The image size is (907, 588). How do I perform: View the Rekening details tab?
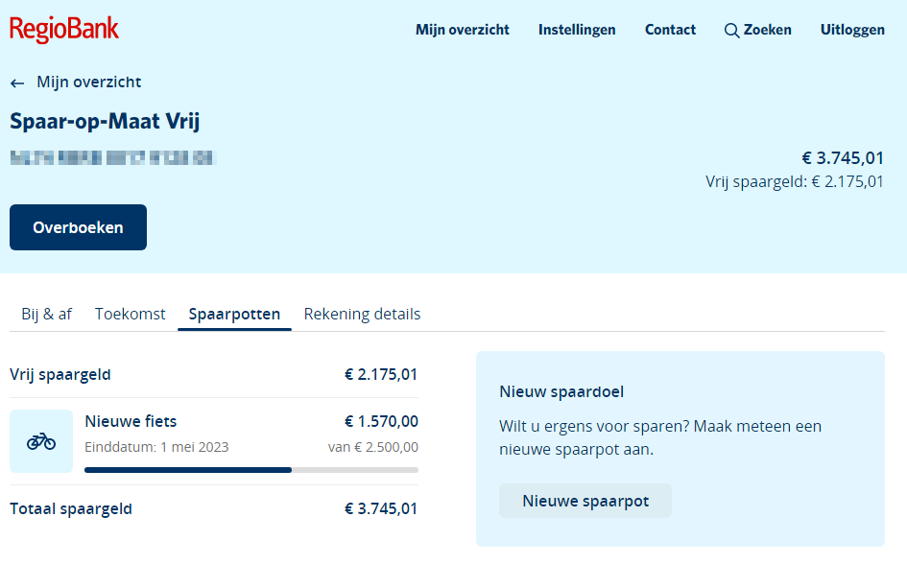click(362, 314)
